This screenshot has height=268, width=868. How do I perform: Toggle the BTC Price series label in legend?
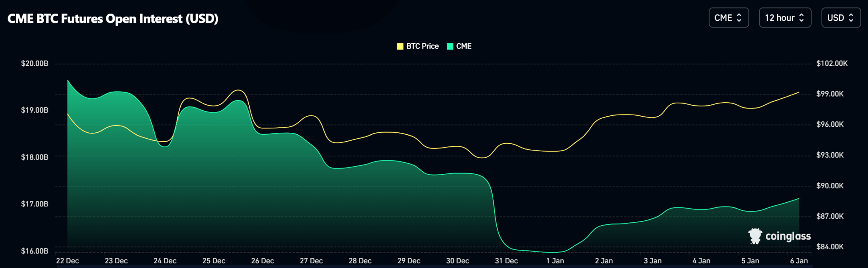(422, 46)
